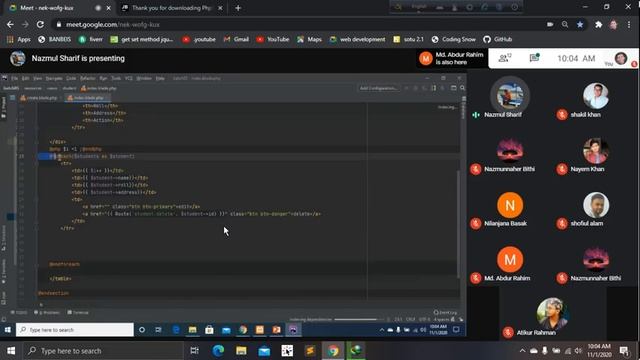The width and height of the screenshot is (640, 360).
Task: Show Meet participants list icon
Action: (x=505, y=58)
